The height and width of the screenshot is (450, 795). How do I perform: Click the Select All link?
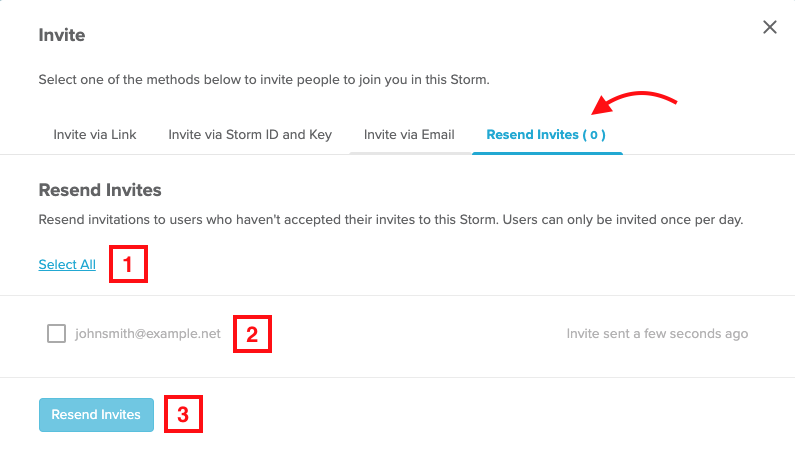[x=67, y=265]
